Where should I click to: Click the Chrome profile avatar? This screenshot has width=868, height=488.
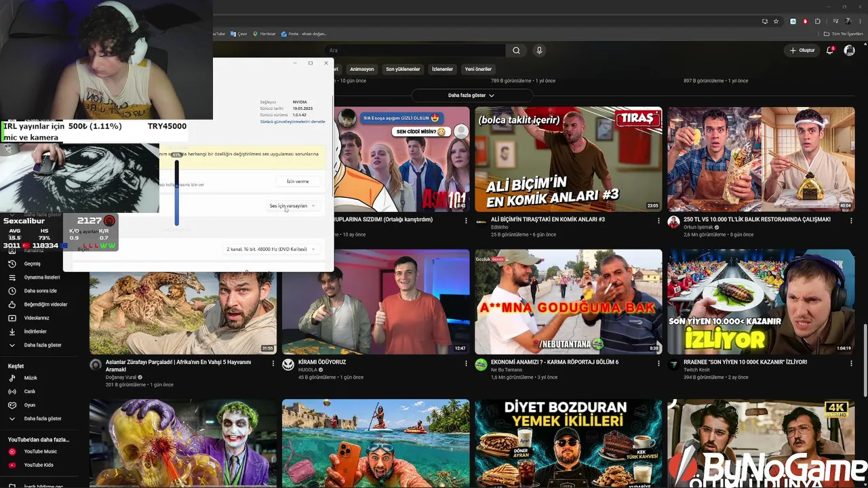pos(846,21)
